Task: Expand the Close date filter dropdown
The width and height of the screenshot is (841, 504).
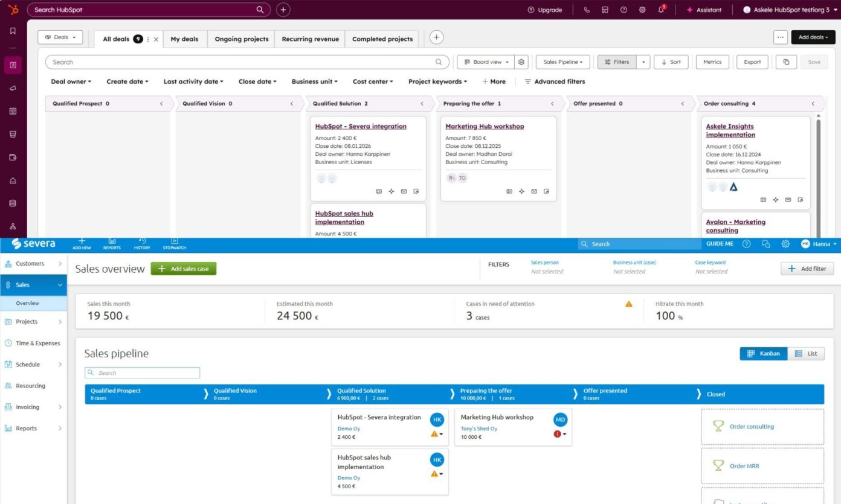Action: [257, 81]
